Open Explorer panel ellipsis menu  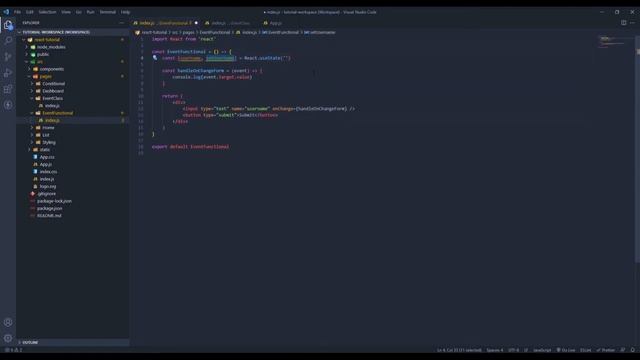(122, 23)
